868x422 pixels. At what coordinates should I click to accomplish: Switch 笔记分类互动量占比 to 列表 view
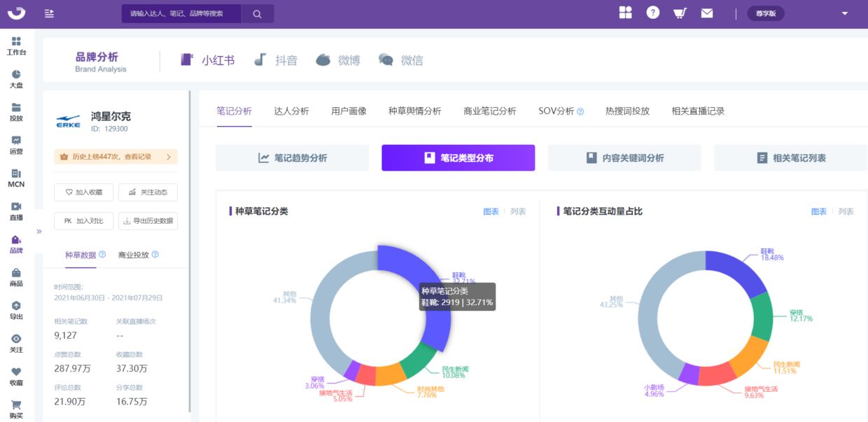tap(846, 211)
